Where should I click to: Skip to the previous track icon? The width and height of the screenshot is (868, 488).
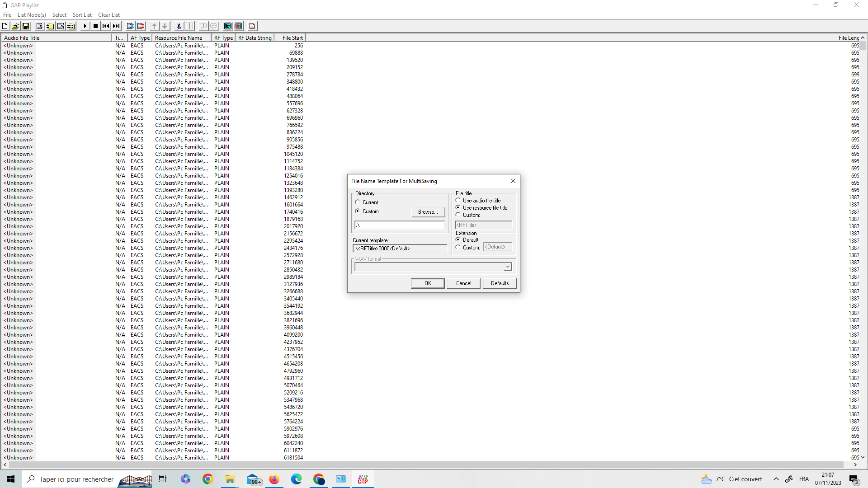(x=106, y=26)
